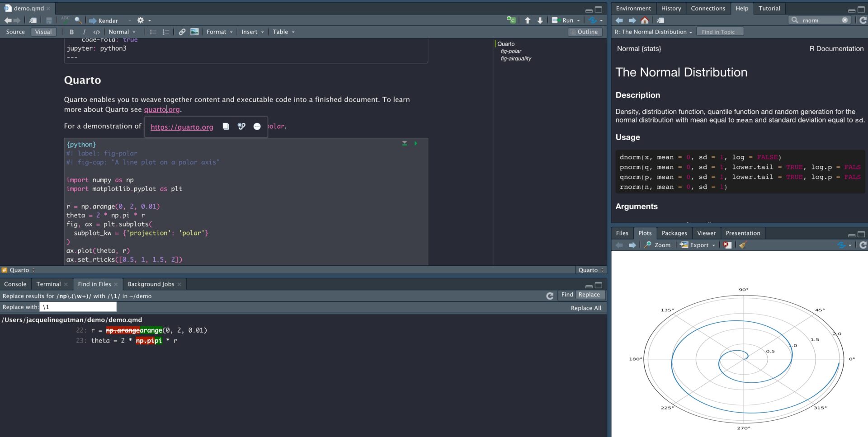The height and width of the screenshot is (437, 868).
Task: Click the Replace All button
Action: pos(585,308)
